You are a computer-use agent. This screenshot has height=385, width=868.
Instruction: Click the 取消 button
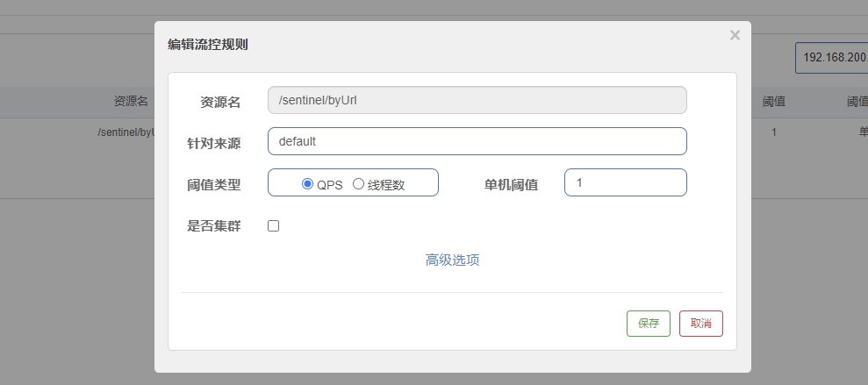(x=700, y=324)
